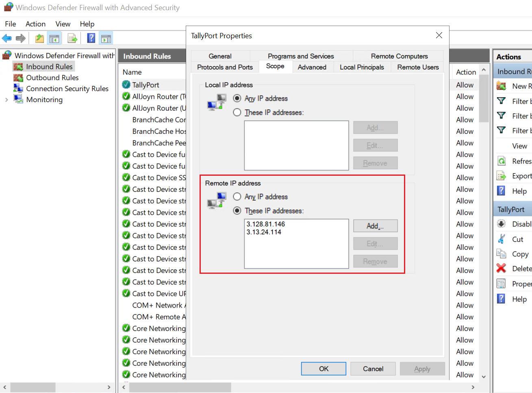Screen dimensions: 532x393
Task: Click the Export List toolbar icon
Action: pos(72,39)
